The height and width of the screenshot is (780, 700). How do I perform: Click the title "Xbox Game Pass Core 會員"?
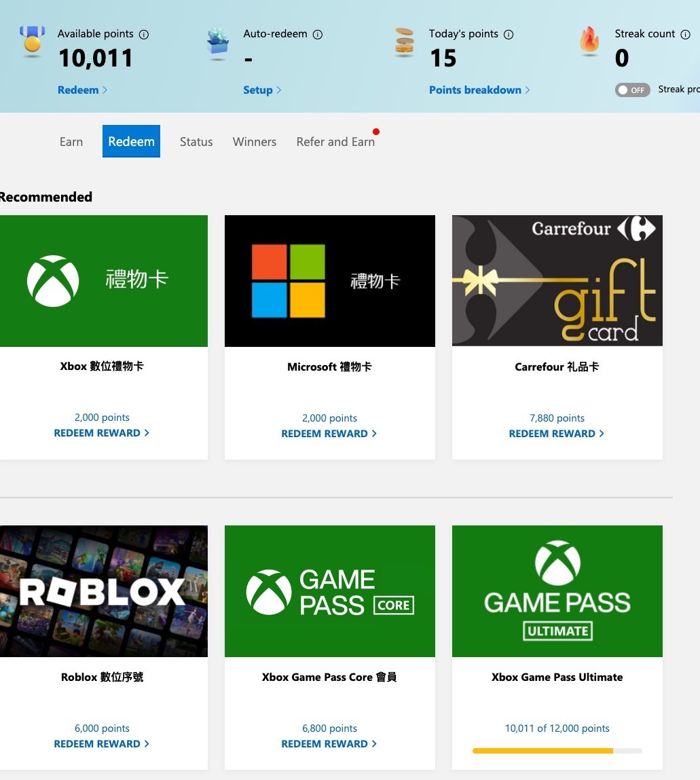[329, 677]
